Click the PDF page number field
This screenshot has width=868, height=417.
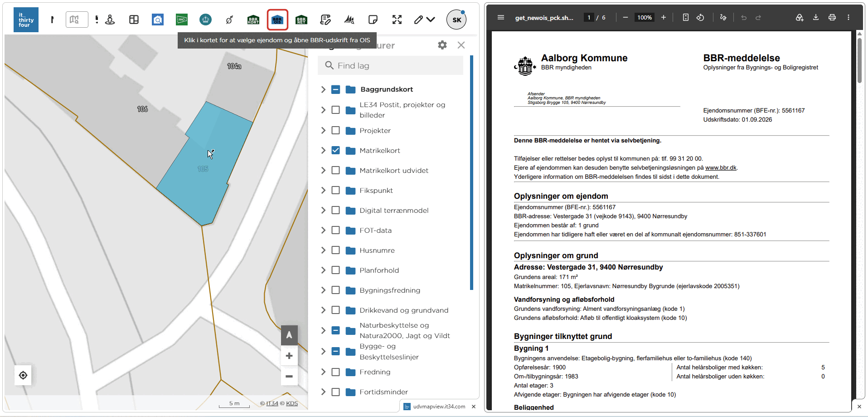pos(589,17)
